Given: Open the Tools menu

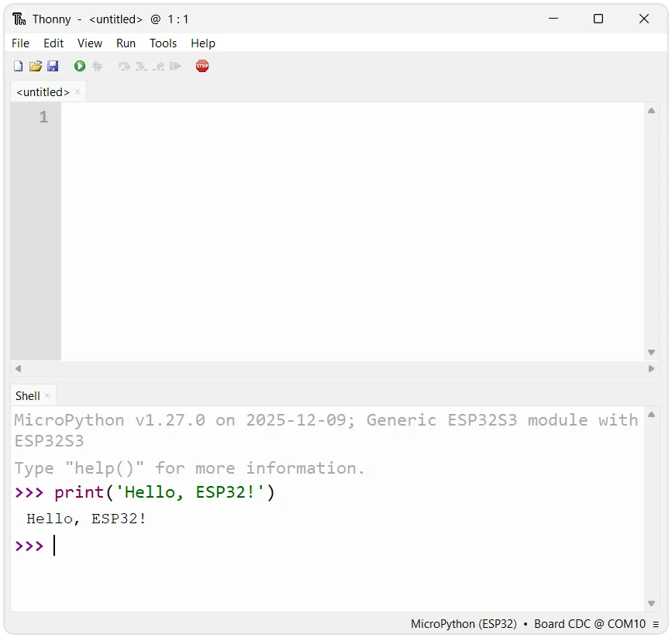Looking at the screenshot, I should (163, 43).
